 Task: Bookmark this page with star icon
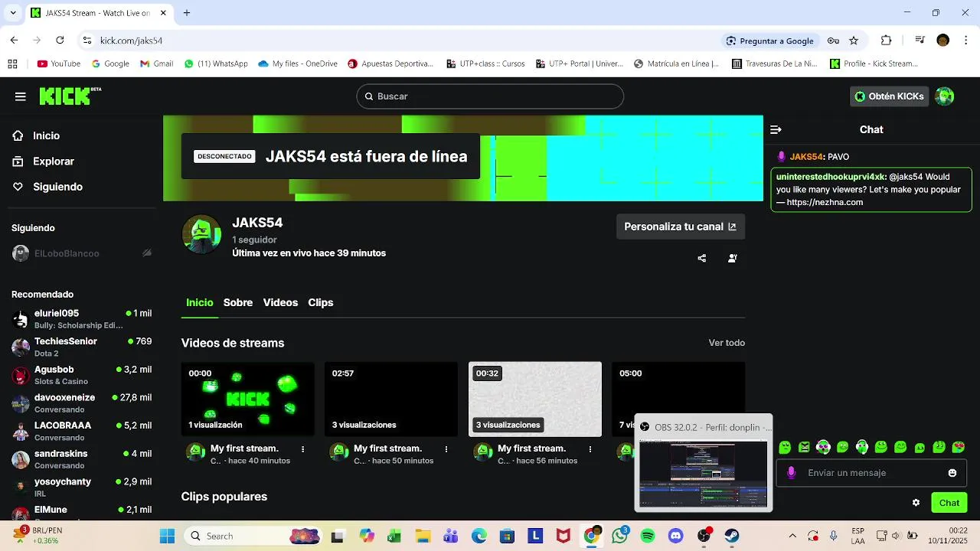click(854, 41)
